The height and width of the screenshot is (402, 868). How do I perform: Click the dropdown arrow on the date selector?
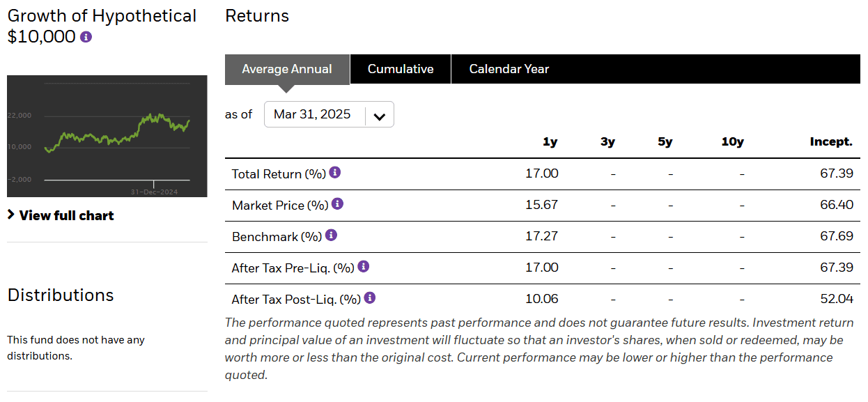pyautogui.click(x=380, y=114)
